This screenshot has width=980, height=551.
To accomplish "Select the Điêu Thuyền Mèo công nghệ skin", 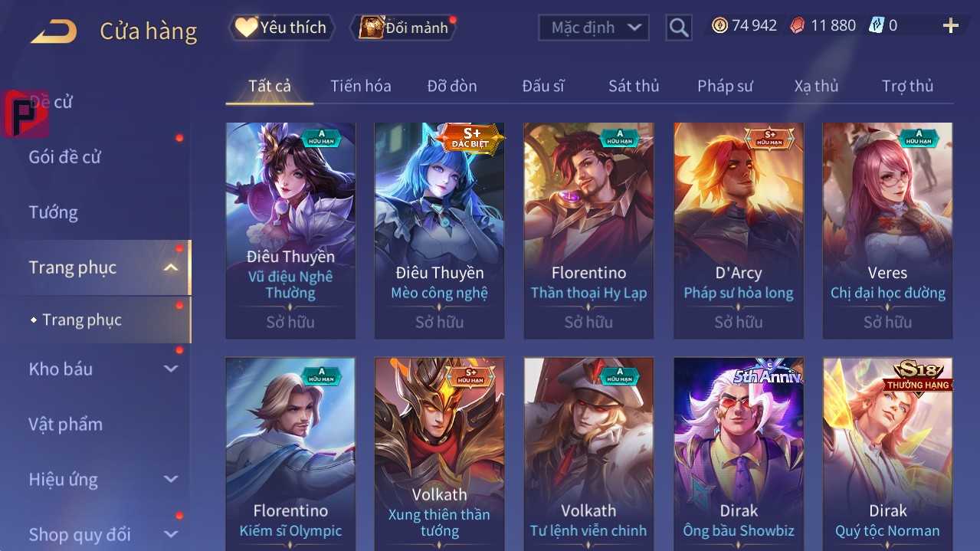I will (x=439, y=231).
